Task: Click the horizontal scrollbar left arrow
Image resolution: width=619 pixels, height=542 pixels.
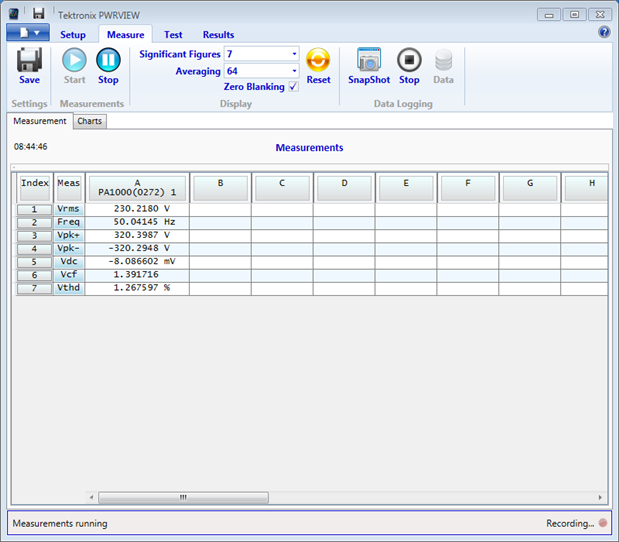Action: pos(91,497)
